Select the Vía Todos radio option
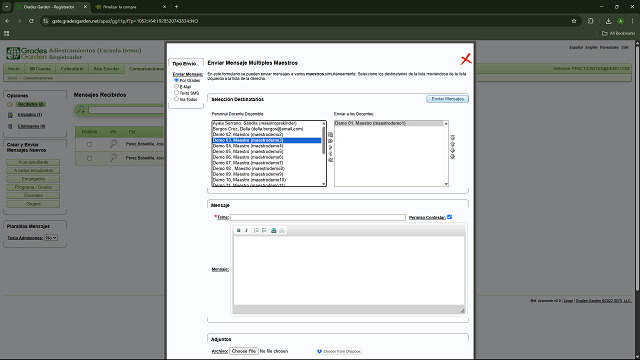The height and width of the screenshot is (360, 640). pyautogui.click(x=176, y=99)
